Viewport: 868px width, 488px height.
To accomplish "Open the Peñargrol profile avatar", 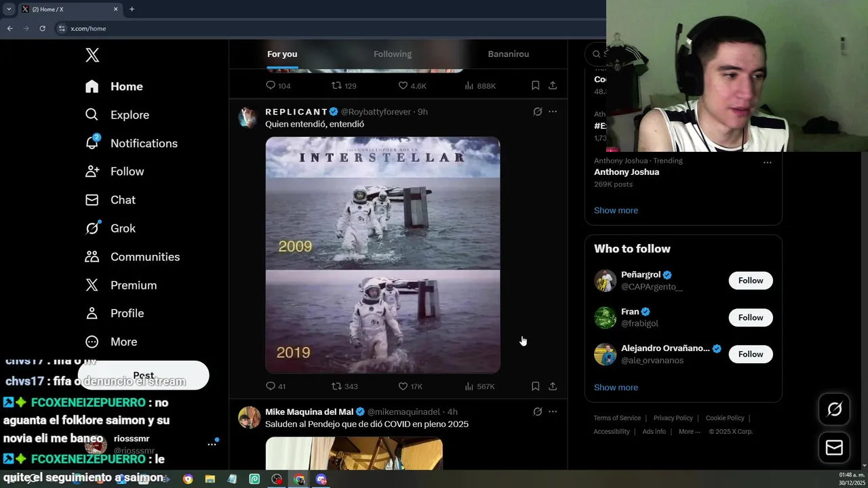I will click(605, 281).
